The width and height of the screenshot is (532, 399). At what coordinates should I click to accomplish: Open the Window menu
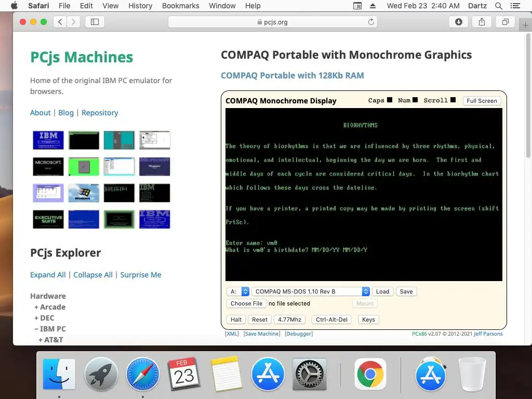click(x=222, y=6)
